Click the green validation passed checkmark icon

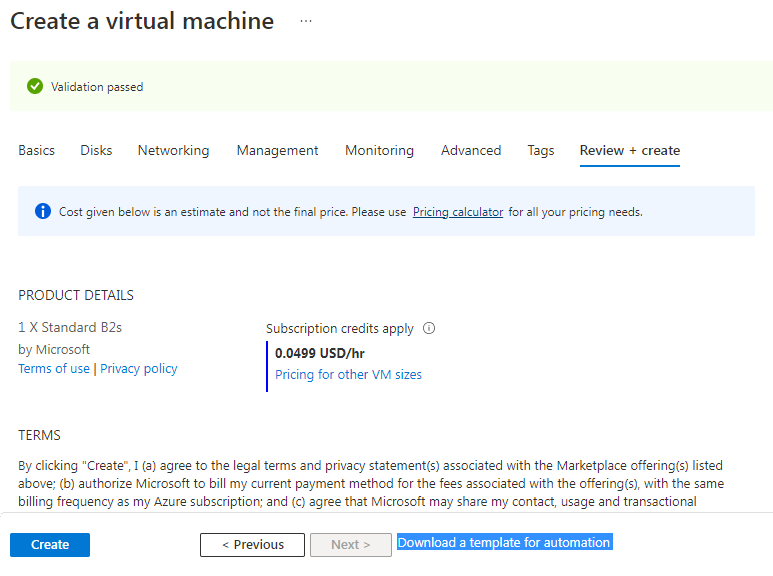(35, 86)
